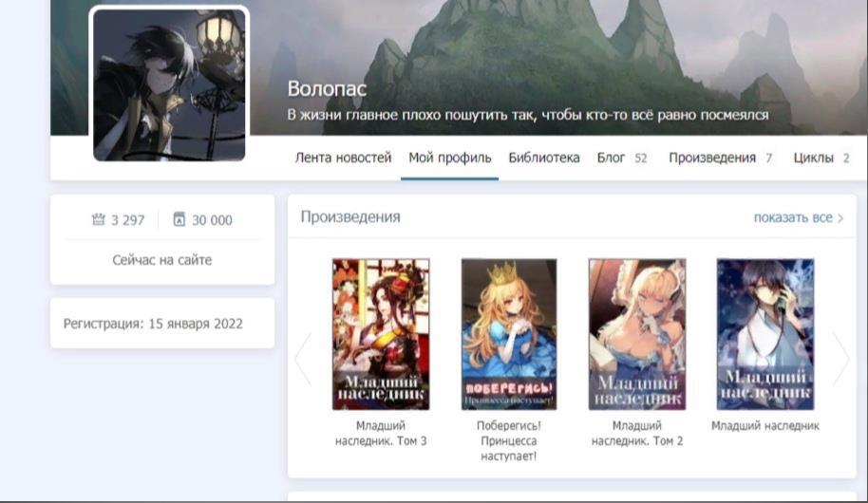Click the 'Произведения' section heading
The height and width of the screenshot is (503, 868).
click(x=350, y=217)
